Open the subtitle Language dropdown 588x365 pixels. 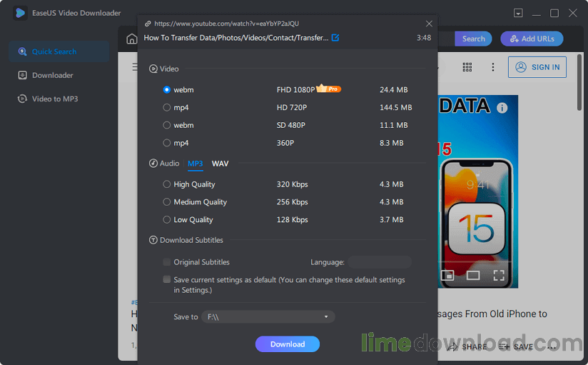tap(379, 262)
